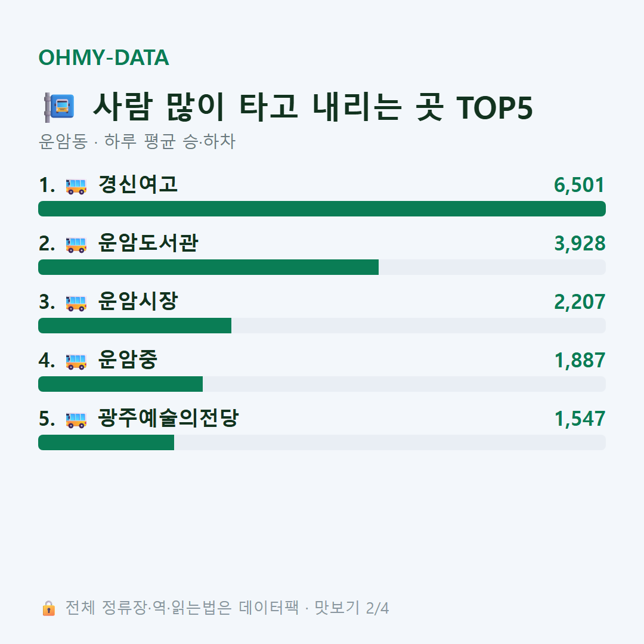Click the 경신여고 progress bar
The height and width of the screenshot is (644, 644).
pyautogui.click(x=322, y=209)
